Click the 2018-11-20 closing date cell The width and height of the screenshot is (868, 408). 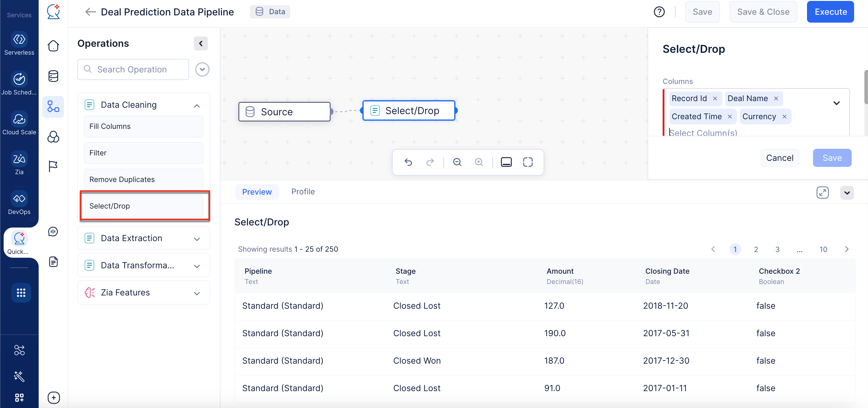(x=665, y=306)
